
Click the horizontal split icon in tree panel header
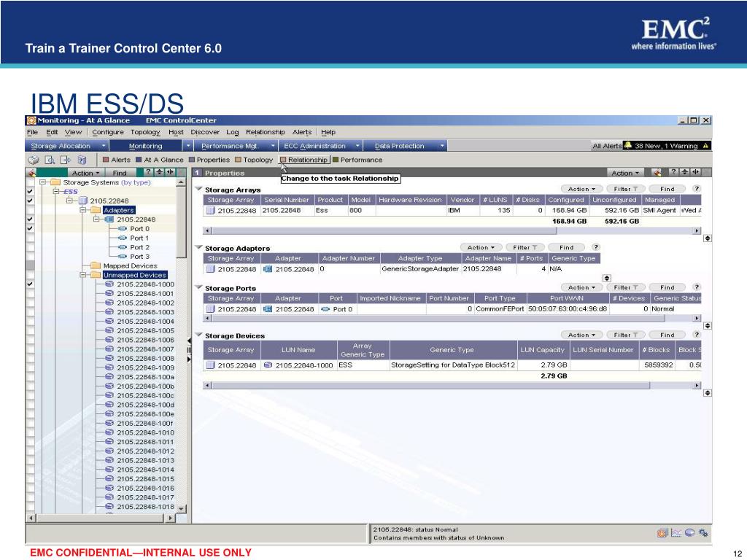coord(169,172)
